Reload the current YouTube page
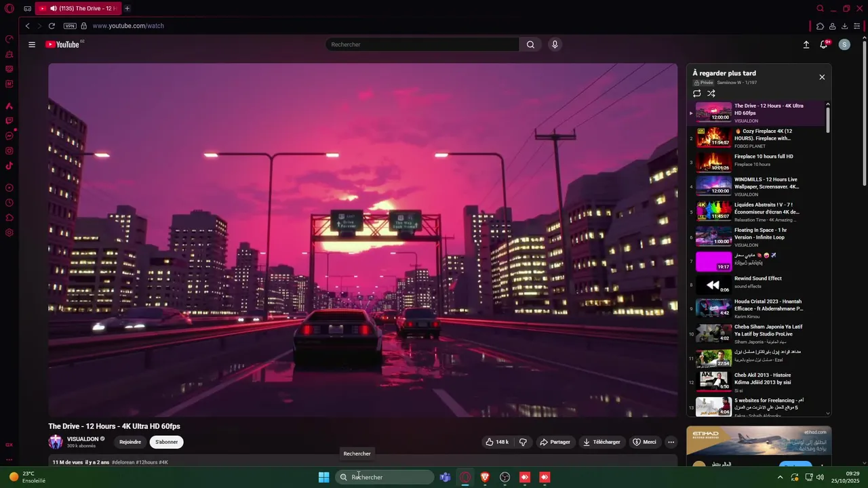The image size is (868, 488). point(52,26)
